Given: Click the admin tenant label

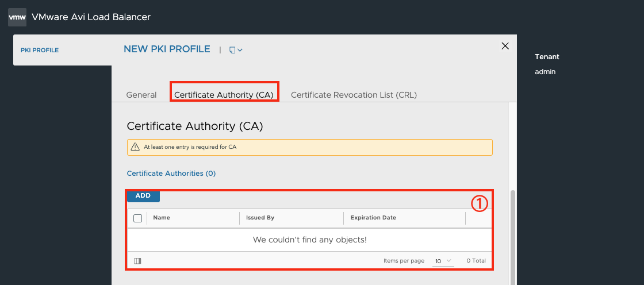Looking at the screenshot, I should (545, 72).
